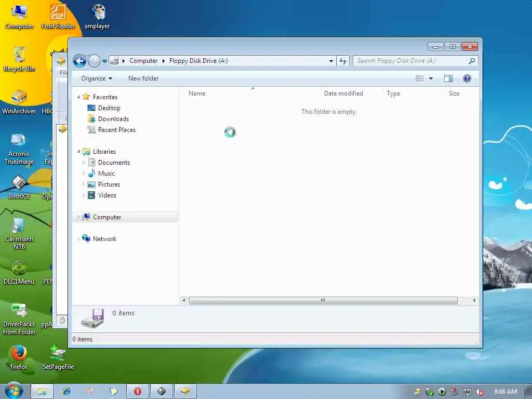
Task: Open the firefox desktop icon
Action: point(19,357)
